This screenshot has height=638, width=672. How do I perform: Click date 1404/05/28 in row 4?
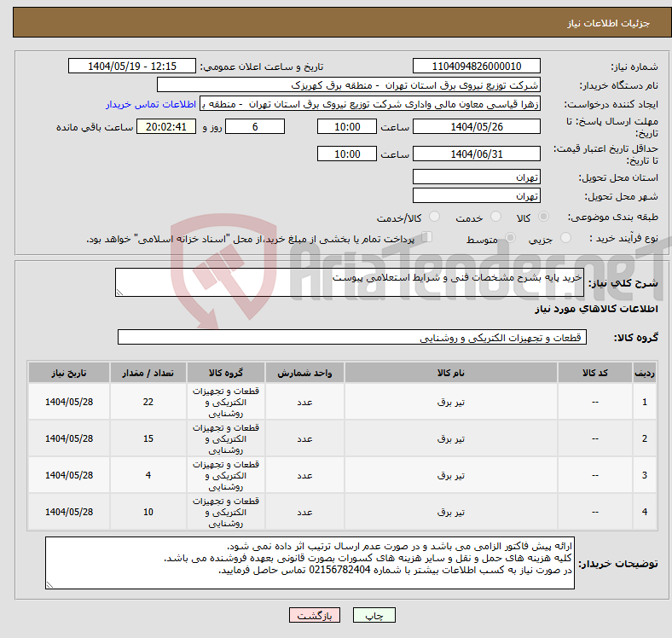point(69,512)
